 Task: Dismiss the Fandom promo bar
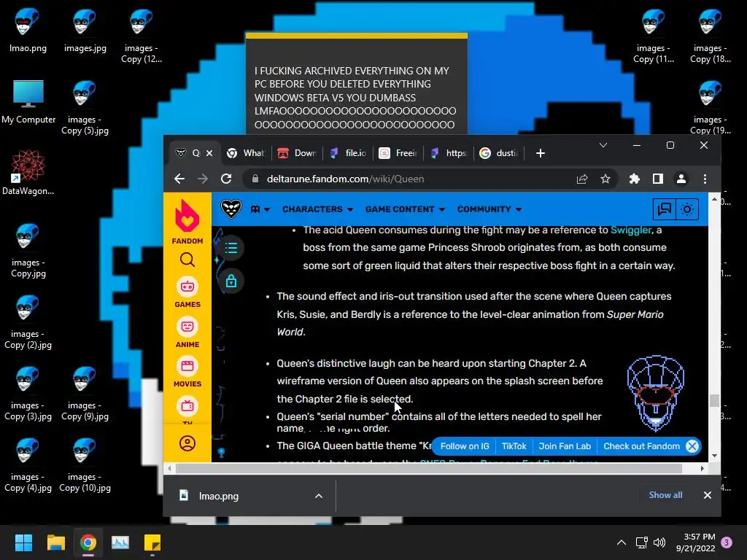pos(692,446)
